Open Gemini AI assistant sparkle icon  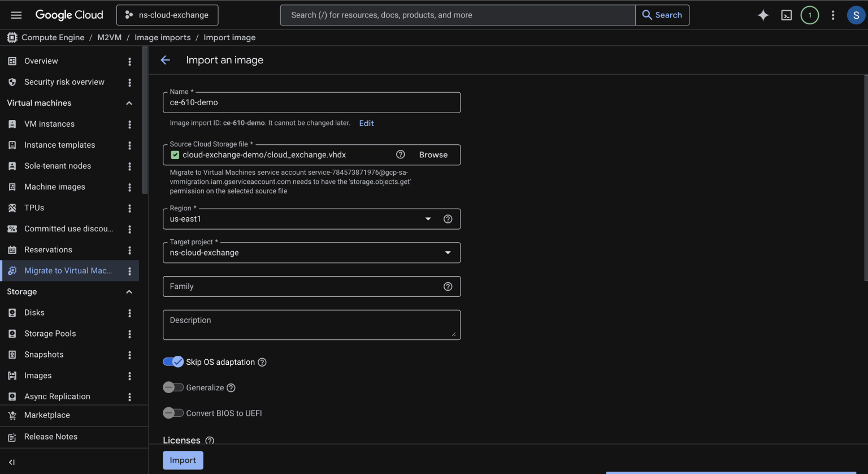(x=763, y=15)
